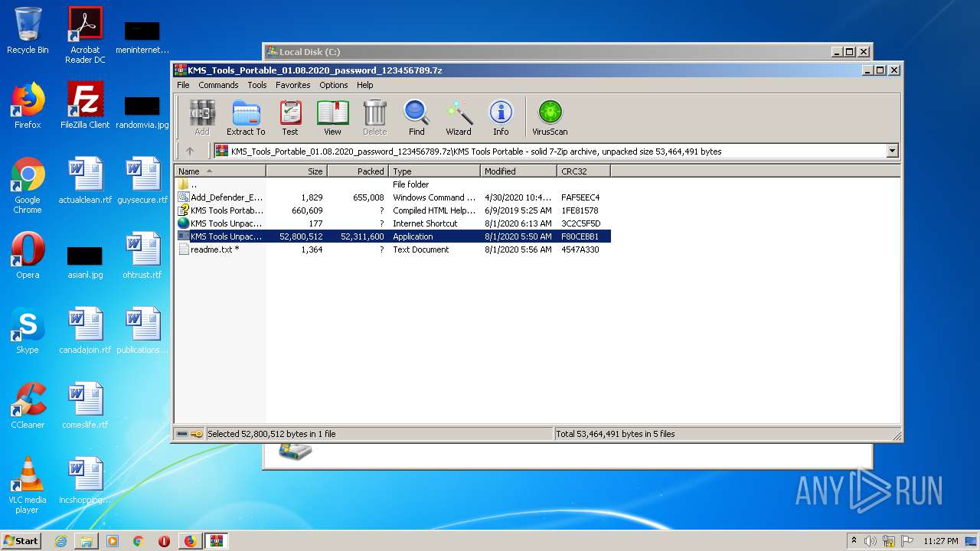This screenshot has height=551, width=980.
Task: Click the Delete trash icon in toolbar
Action: [374, 118]
